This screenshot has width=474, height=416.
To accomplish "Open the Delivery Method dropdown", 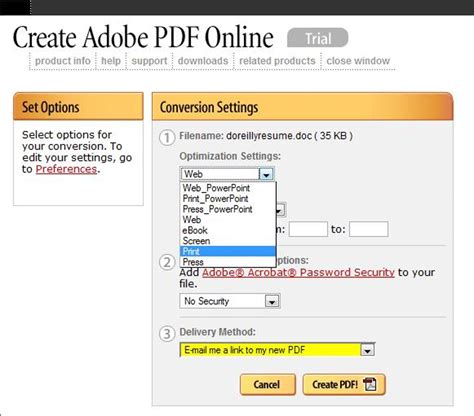I will [x=277, y=350].
